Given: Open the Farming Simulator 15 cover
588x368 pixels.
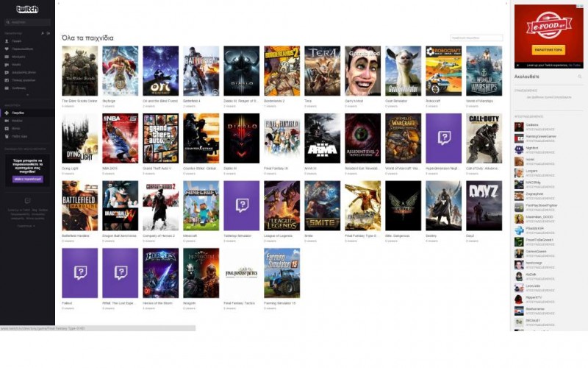Looking at the screenshot, I should tap(282, 273).
